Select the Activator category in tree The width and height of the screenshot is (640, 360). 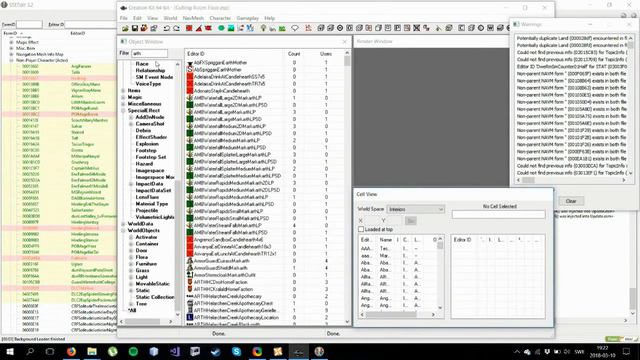click(146, 237)
